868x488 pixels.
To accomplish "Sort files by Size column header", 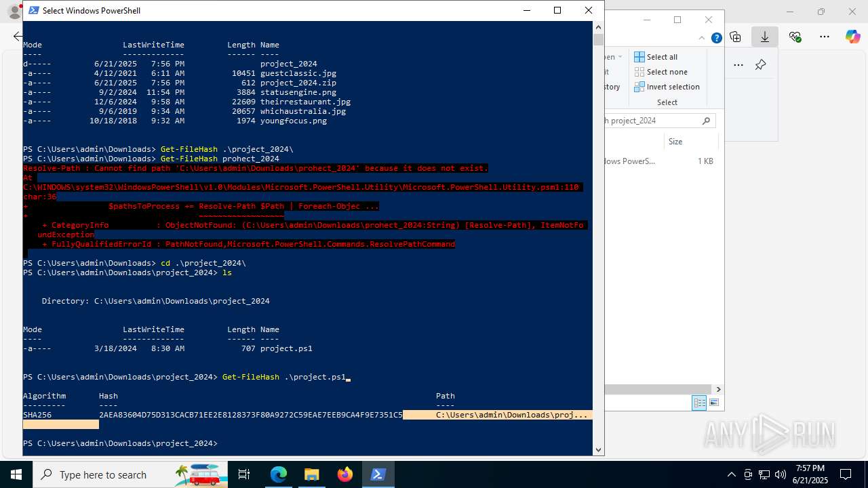I will (x=675, y=142).
